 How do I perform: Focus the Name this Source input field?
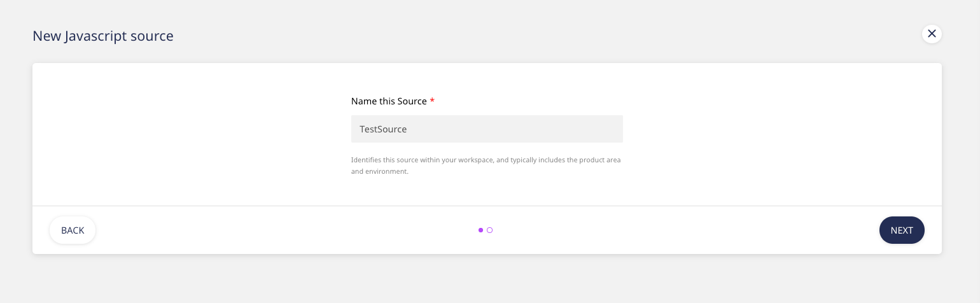pyautogui.click(x=487, y=129)
